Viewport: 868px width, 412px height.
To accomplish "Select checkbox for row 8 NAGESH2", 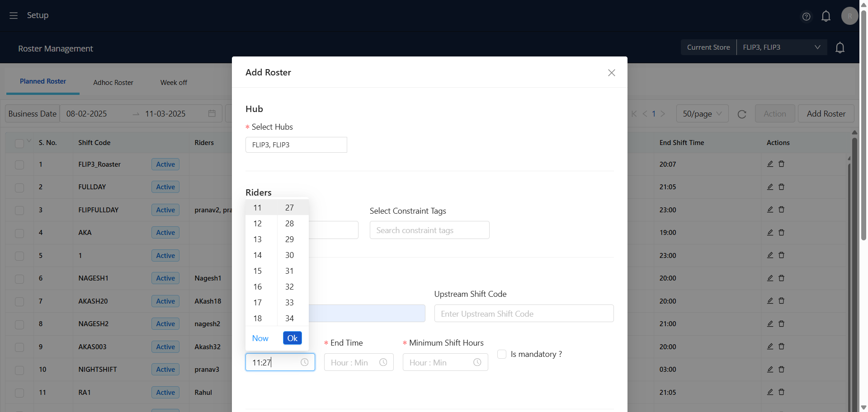I will tap(19, 324).
